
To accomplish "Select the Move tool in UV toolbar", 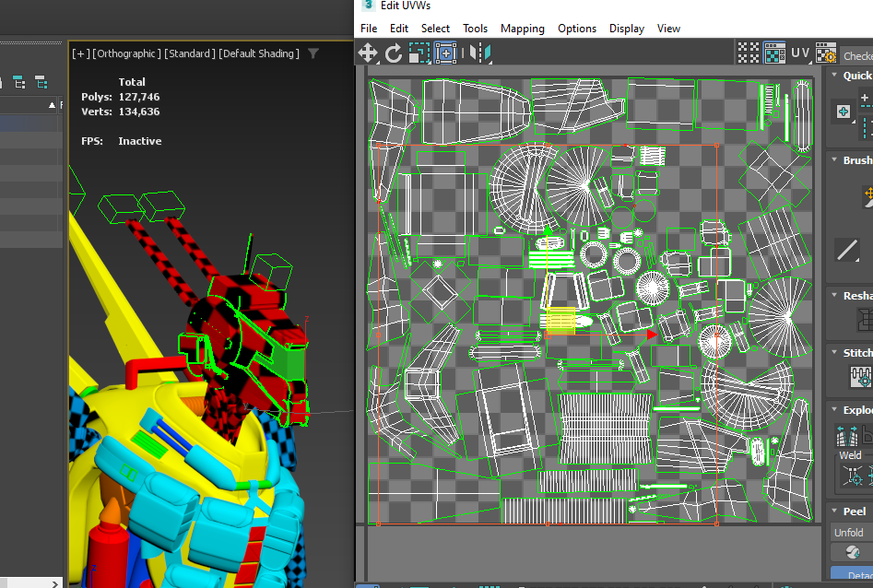I will [368, 53].
